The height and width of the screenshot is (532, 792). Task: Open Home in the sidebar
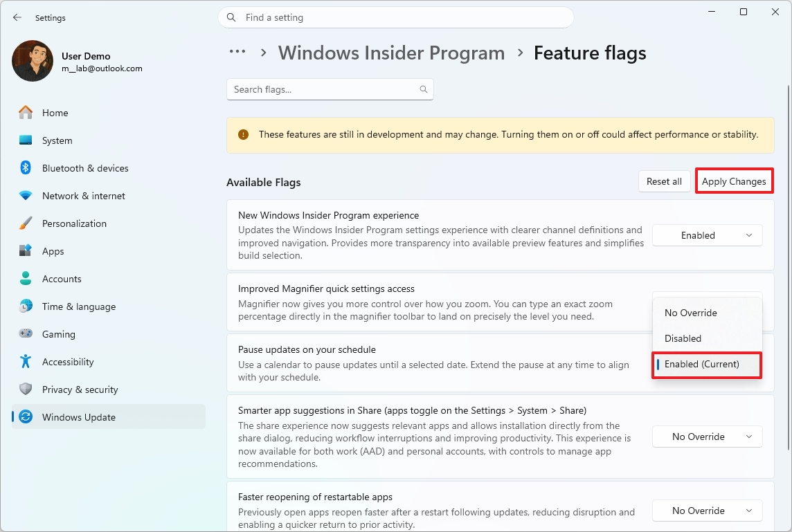point(109,113)
